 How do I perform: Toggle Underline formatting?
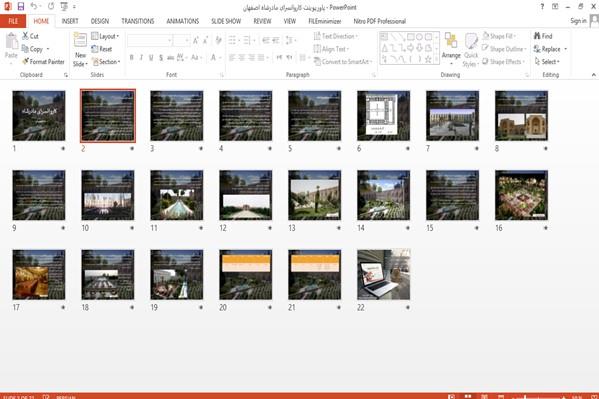pyautogui.click(x=151, y=57)
